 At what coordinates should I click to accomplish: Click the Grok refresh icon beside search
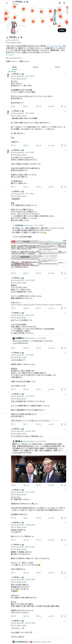[60, 3]
